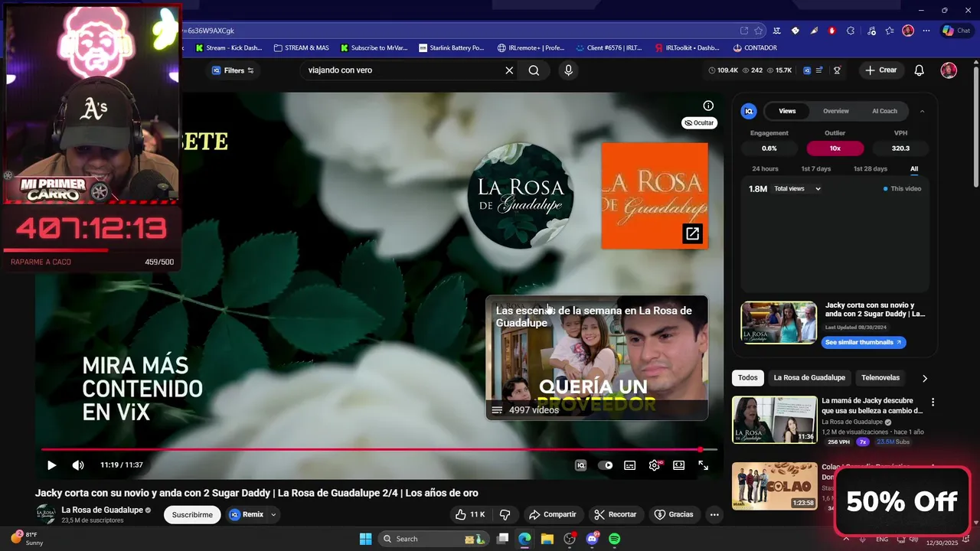Click Recortar clip button

tap(616, 515)
